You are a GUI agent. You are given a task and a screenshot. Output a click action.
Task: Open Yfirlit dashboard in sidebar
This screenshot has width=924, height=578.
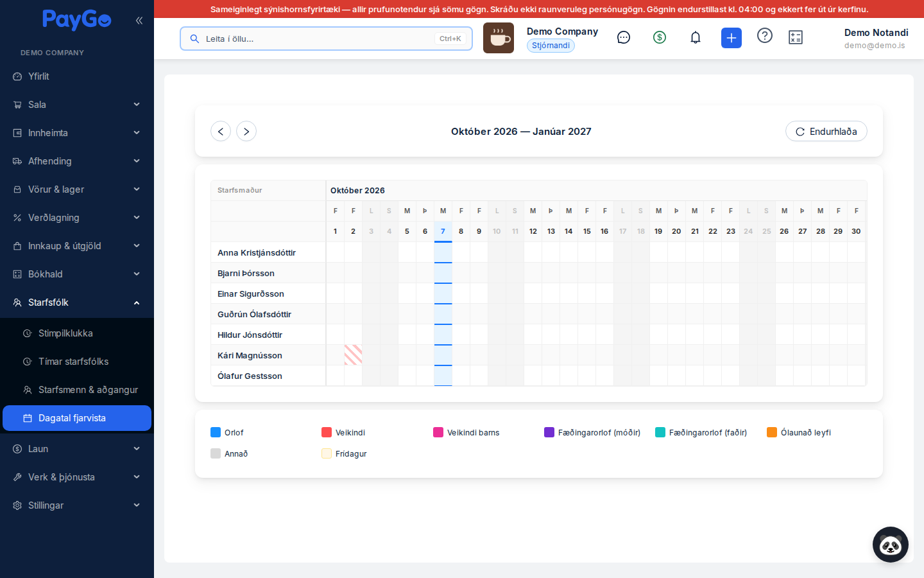[x=77, y=76]
